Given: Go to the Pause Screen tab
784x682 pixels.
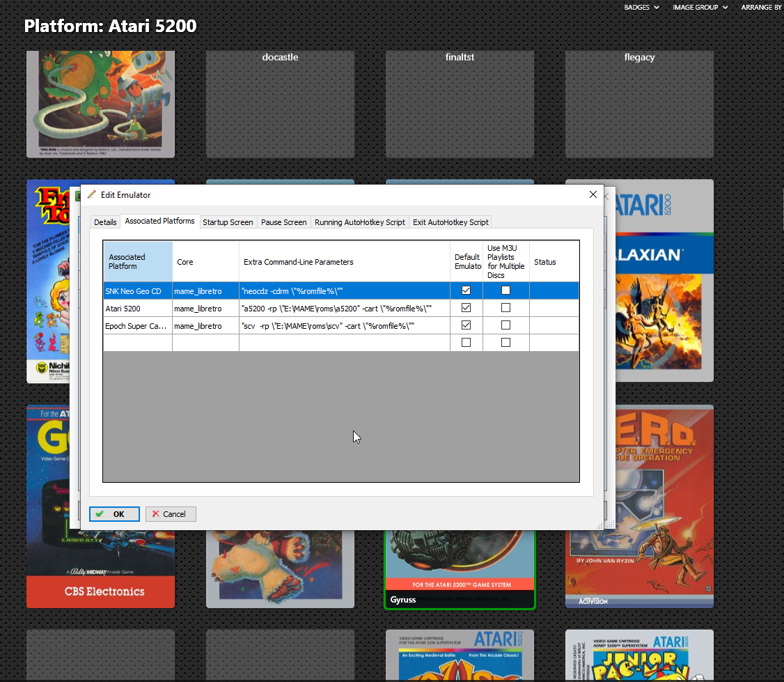Looking at the screenshot, I should tap(283, 222).
